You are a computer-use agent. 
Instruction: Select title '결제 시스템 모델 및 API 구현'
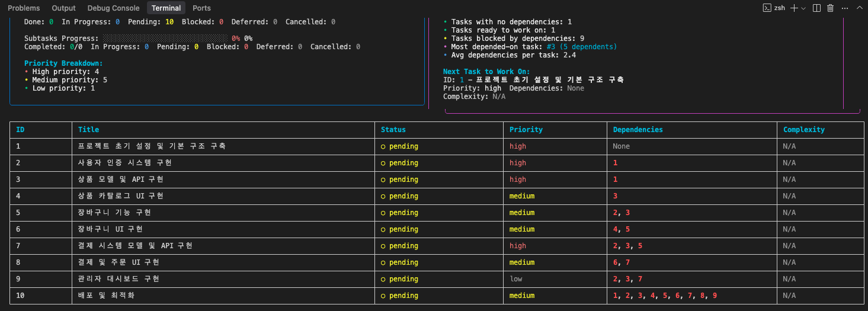[x=135, y=245]
